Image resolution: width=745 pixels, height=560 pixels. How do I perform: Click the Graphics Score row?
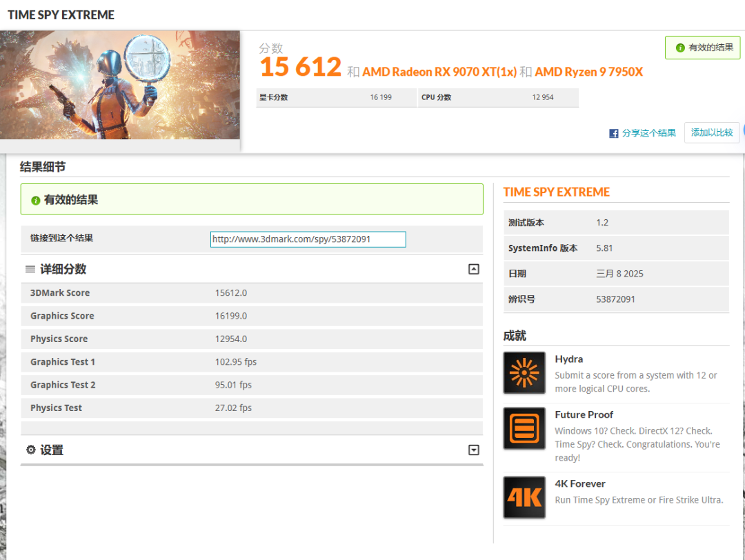point(252,316)
